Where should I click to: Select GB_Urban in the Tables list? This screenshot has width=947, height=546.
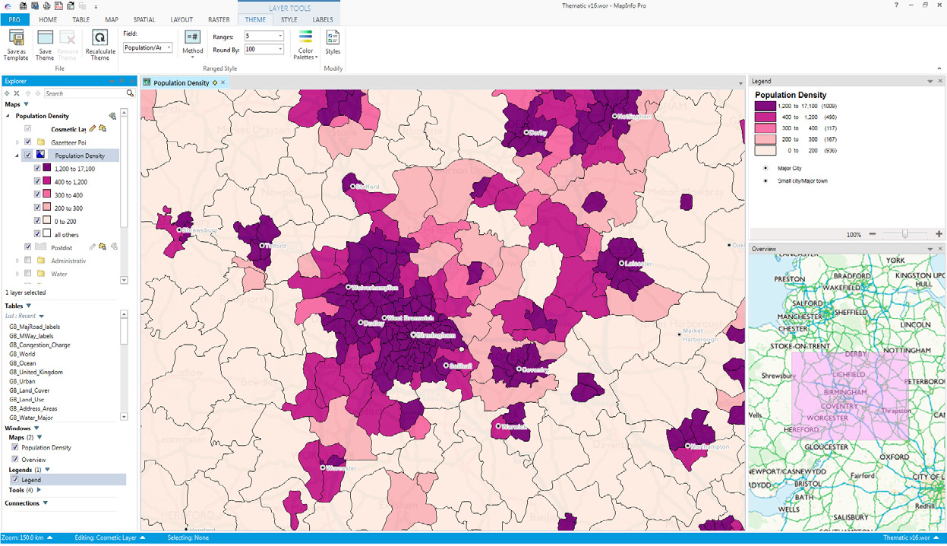(x=23, y=380)
